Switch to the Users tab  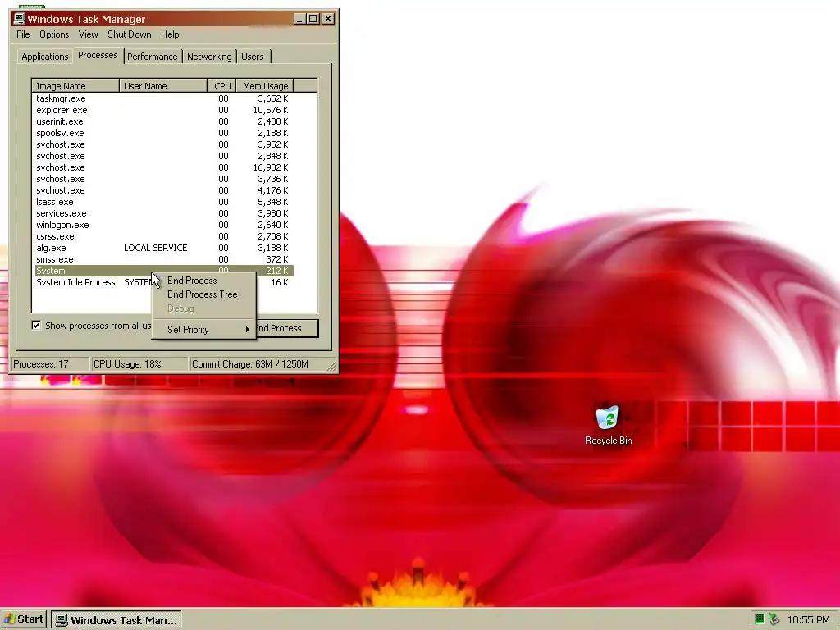pyautogui.click(x=253, y=57)
